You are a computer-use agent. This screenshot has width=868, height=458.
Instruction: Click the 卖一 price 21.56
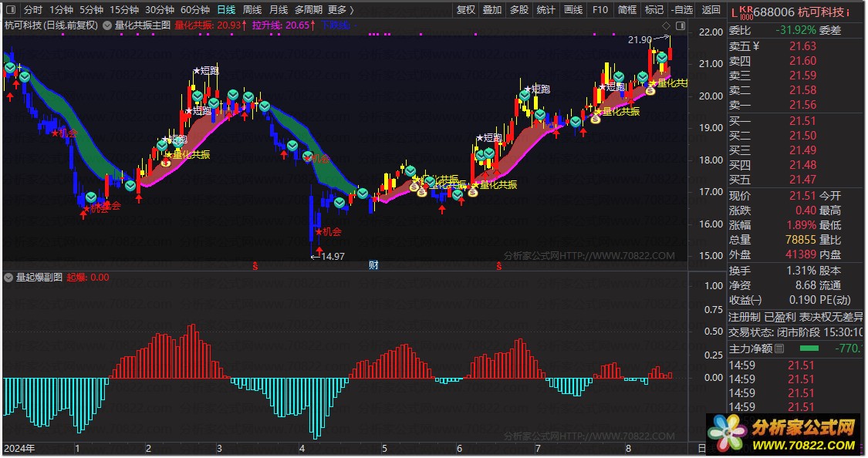(802, 105)
